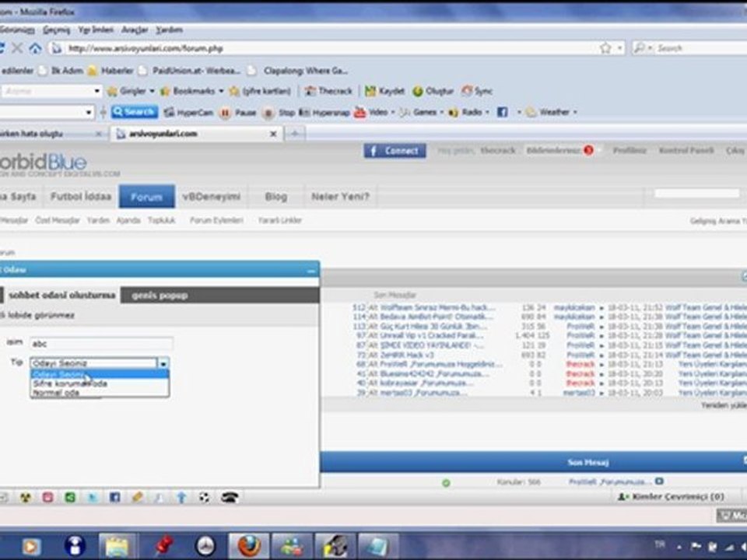Open the Neler Yeni? navigation tab
Viewport: 747px width, 560px height.
click(340, 197)
